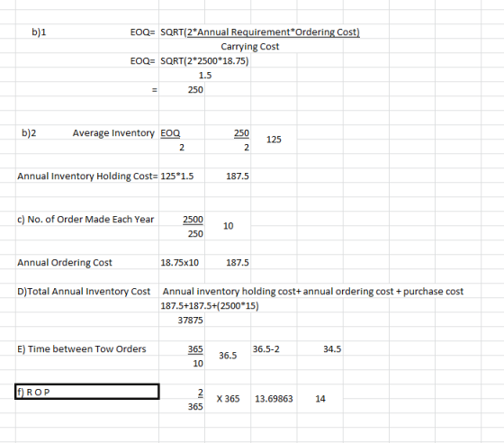The height and width of the screenshot is (443, 504).
Task: Click the Annual Ordering Cost label
Action: pyautogui.click(x=65, y=263)
